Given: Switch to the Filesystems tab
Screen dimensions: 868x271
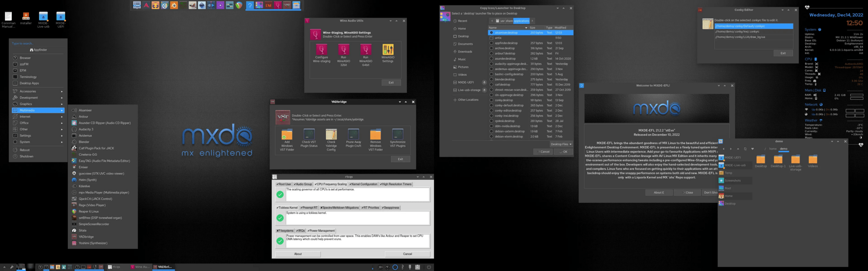Looking at the screenshot, I should 285,231.
